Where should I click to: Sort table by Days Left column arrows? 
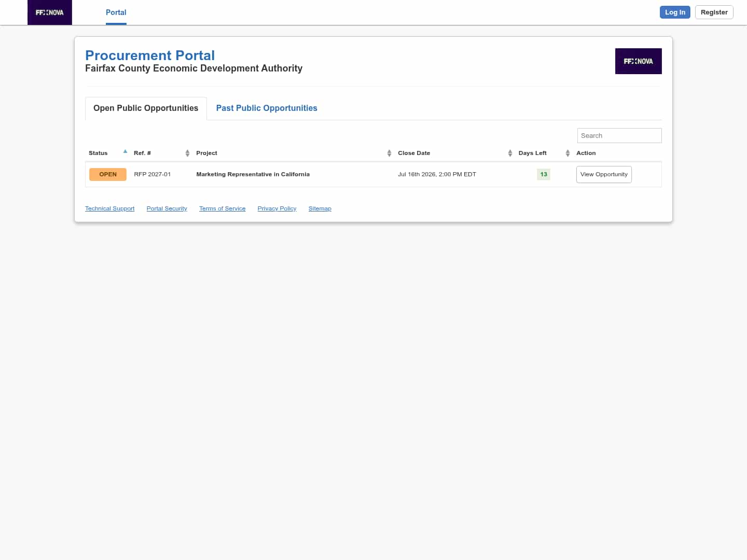[568, 153]
